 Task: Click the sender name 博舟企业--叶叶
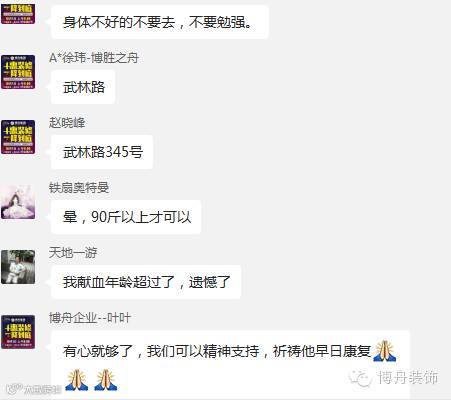coord(90,318)
